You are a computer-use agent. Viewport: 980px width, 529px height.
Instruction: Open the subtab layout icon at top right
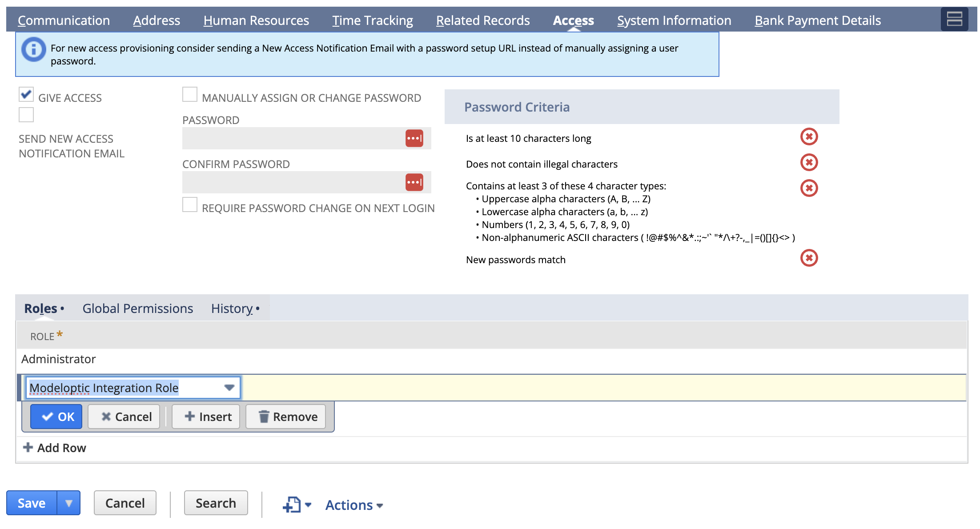(954, 19)
